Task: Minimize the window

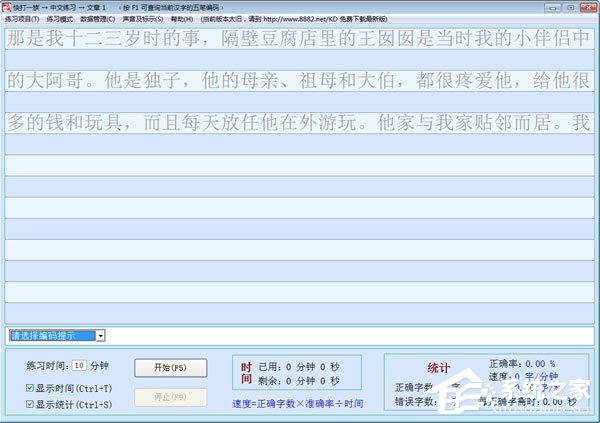Action: tap(553, 7)
